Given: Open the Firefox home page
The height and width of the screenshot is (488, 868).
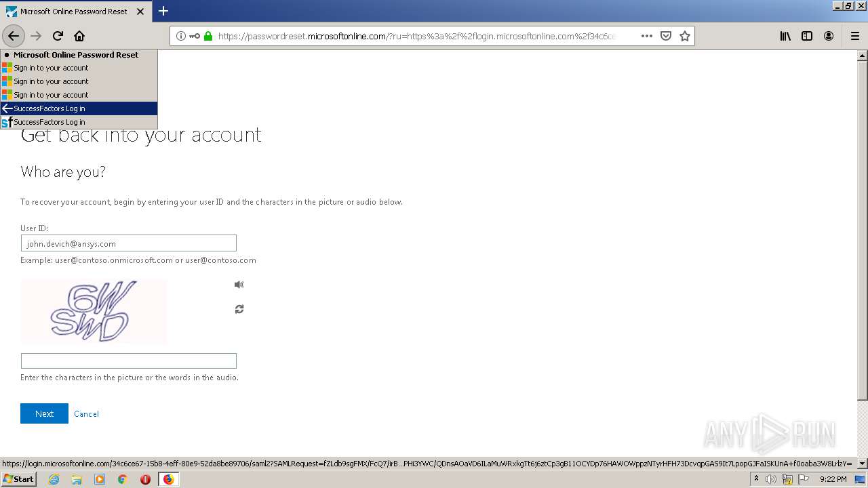Looking at the screenshot, I should [79, 36].
